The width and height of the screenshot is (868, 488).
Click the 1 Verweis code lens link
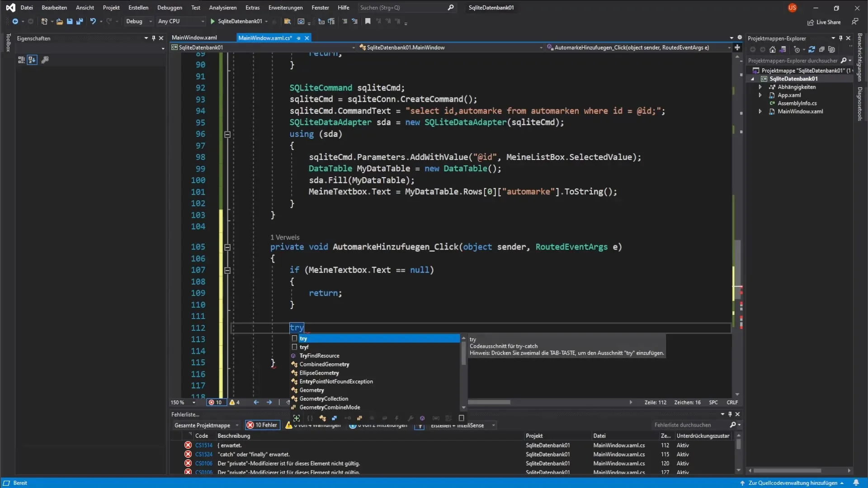click(x=285, y=238)
